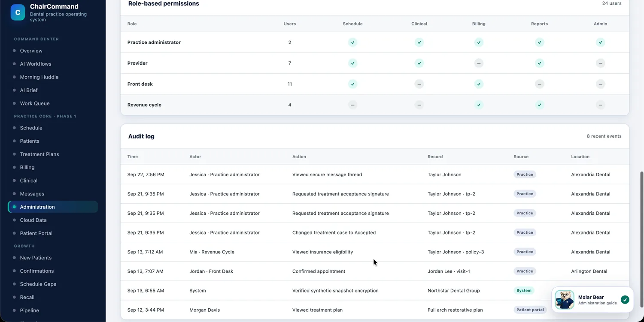This screenshot has width=644, height=322.
Task: Navigate to Patient Portal
Action: pyautogui.click(x=53, y=233)
